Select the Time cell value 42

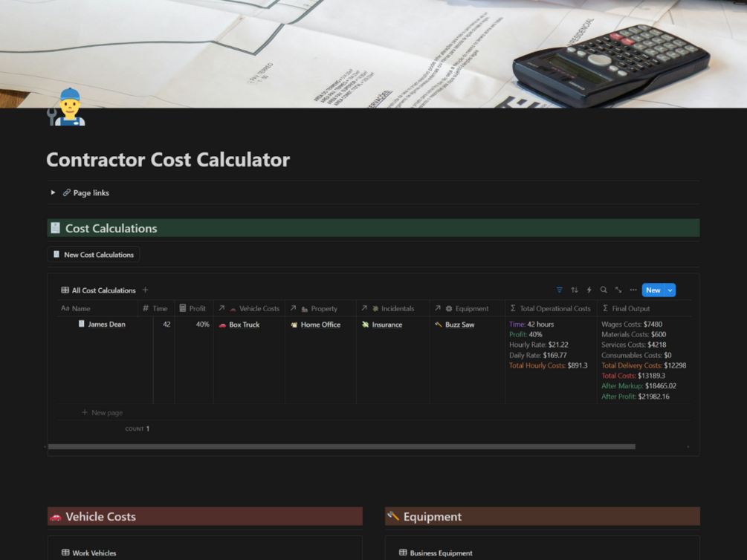(x=166, y=325)
